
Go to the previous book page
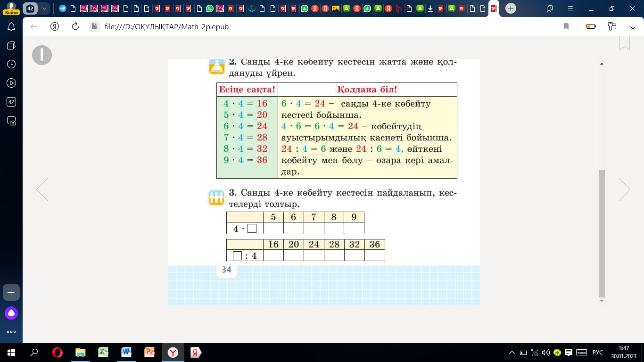pos(42,190)
